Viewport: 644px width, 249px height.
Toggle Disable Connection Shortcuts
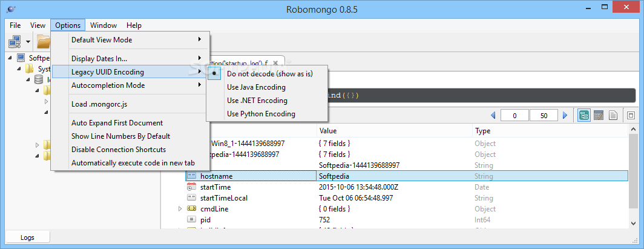click(x=130, y=150)
